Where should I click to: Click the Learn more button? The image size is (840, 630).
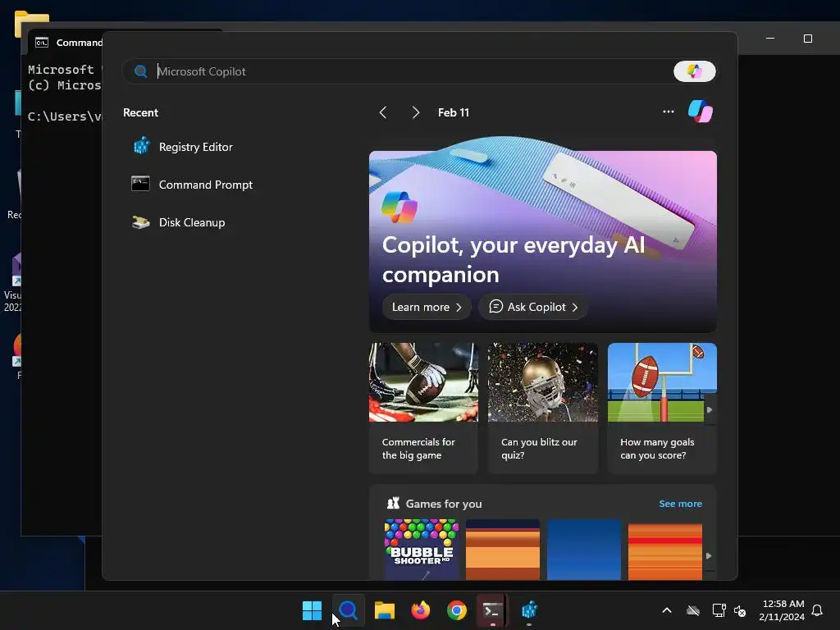427,307
